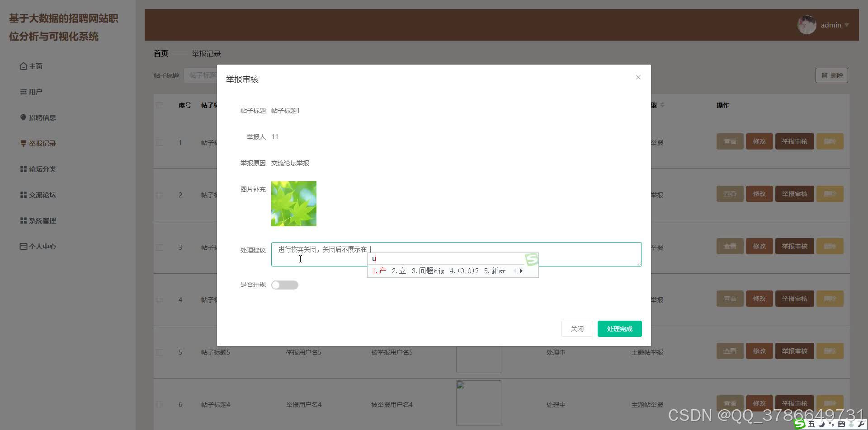The height and width of the screenshot is (430, 868).
Task: Expand the 论坛分类 sidebar menu
Action: tap(38, 169)
